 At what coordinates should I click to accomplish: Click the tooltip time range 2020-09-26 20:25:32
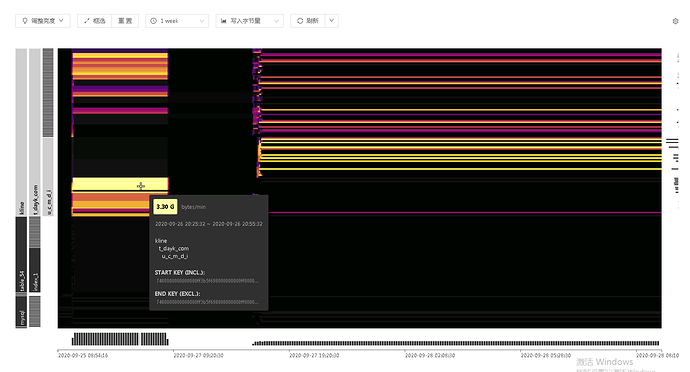209,224
